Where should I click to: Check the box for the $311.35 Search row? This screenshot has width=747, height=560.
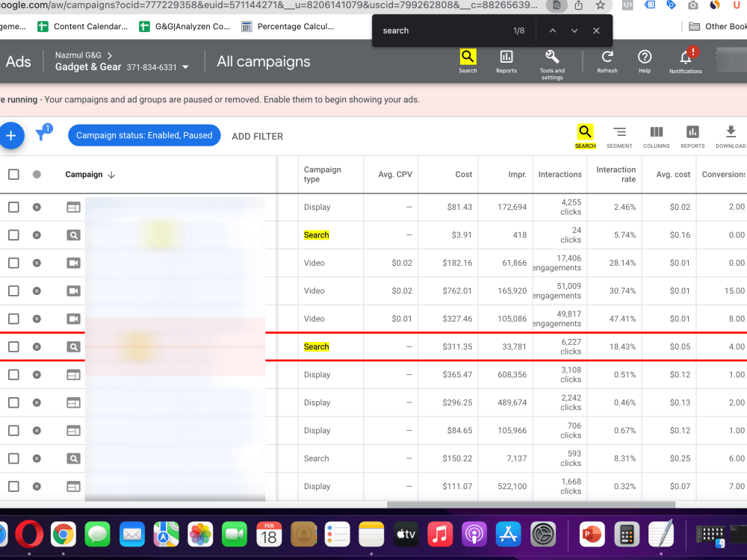[13, 346]
